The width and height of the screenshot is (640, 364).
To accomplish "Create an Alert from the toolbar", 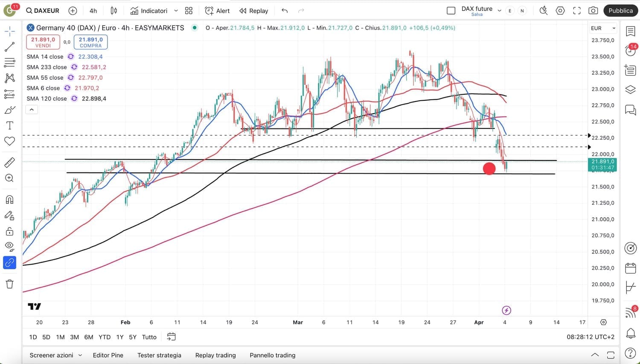I will tap(217, 11).
